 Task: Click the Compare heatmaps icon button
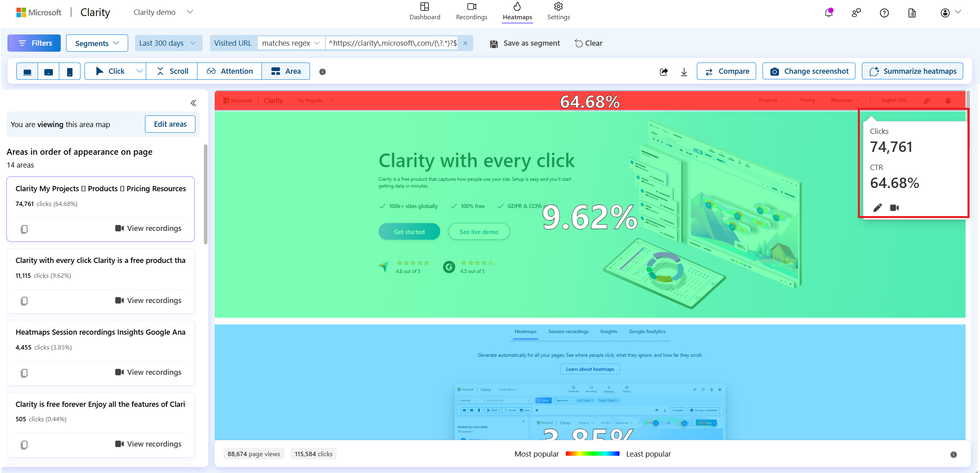pos(727,71)
